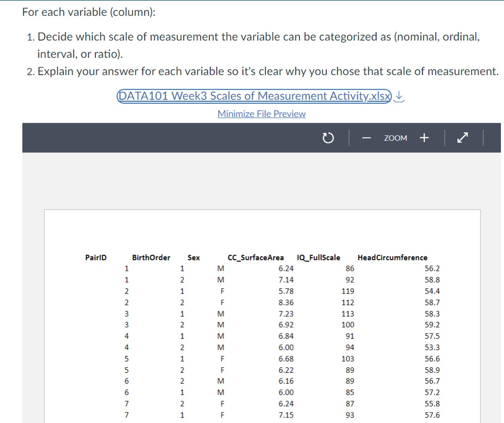Click the dark preview toolbar background

158,137
